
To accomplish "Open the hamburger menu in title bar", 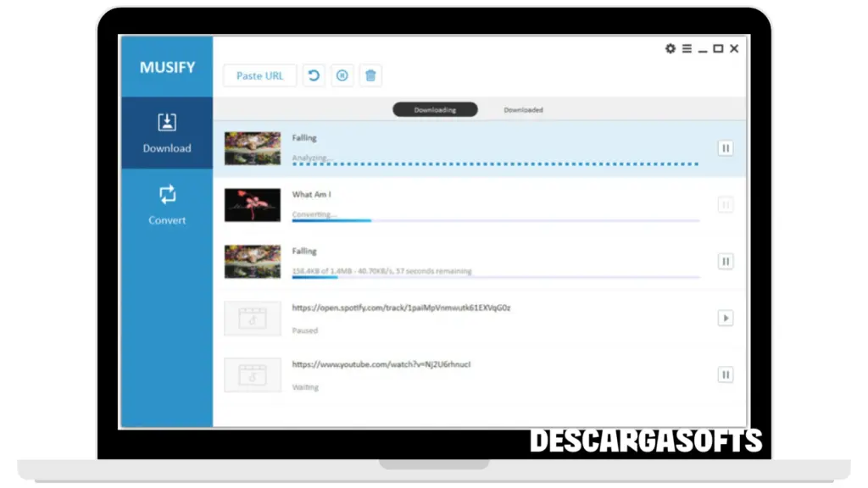I will coord(687,49).
